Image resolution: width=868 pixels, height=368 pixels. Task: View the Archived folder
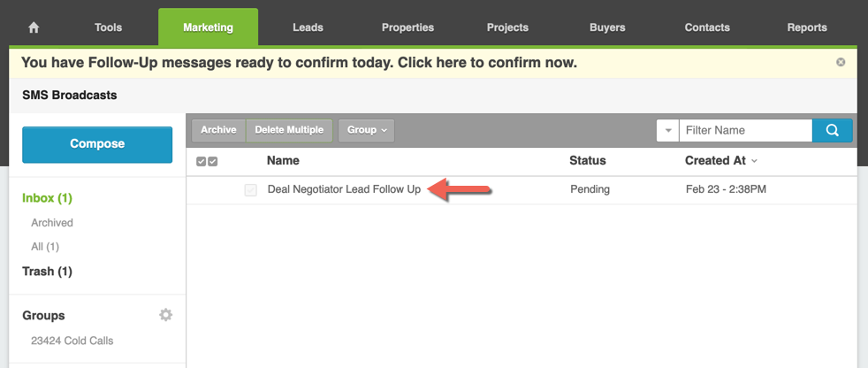pyautogui.click(x=52, y=223)
